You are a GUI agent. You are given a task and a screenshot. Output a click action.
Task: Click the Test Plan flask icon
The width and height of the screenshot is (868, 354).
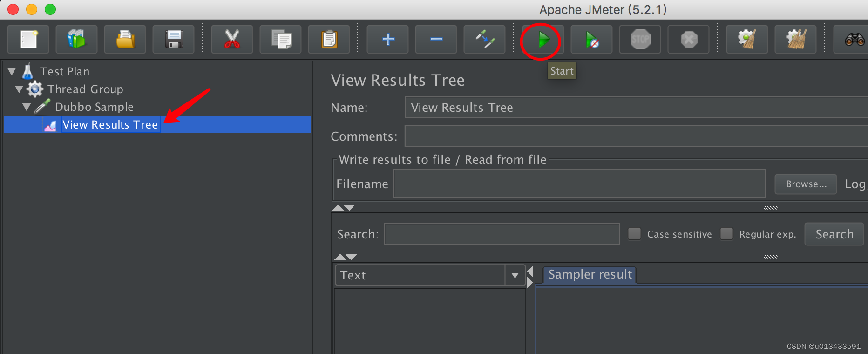pos(27,71)
